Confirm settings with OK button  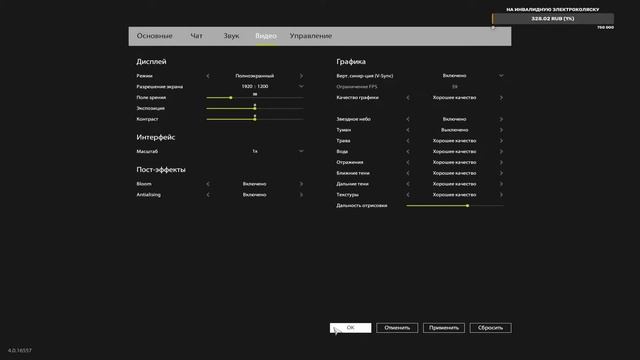(351, 328)
